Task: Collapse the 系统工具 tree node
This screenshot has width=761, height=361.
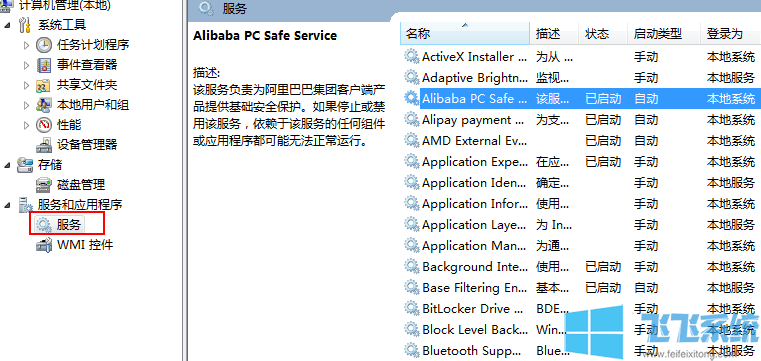Action: click(x=7, y=25)
